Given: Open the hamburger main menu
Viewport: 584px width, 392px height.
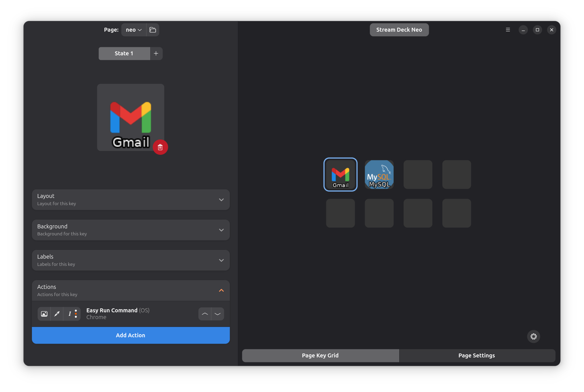Looking at the screenshot, I should click(508, 30).
